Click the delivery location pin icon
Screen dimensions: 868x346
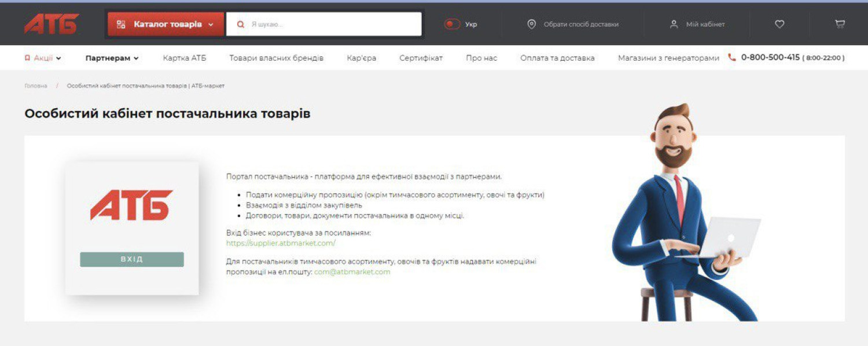[531, 24]
